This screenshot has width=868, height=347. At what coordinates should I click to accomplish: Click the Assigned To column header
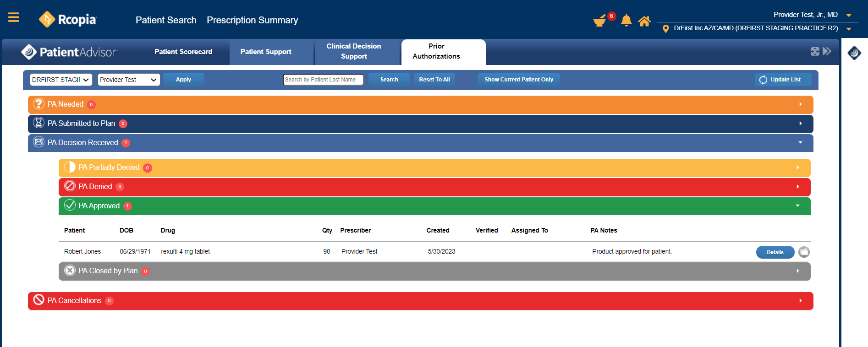tap(530, 230)
